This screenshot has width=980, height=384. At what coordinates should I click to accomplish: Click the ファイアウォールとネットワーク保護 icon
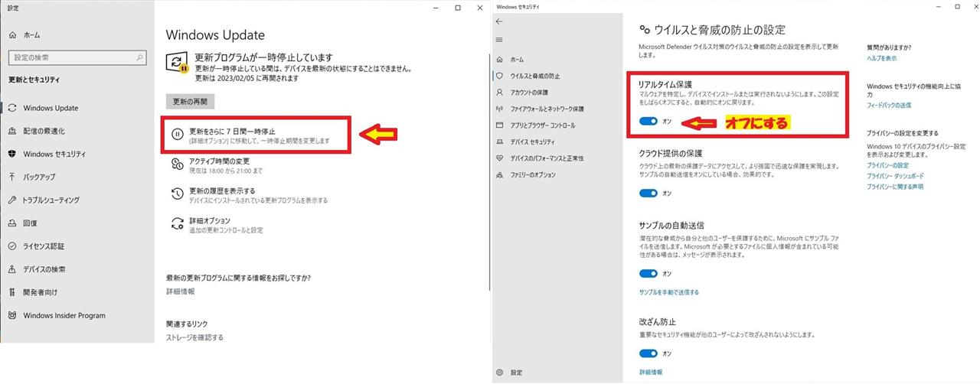click(x=500, y=109)
